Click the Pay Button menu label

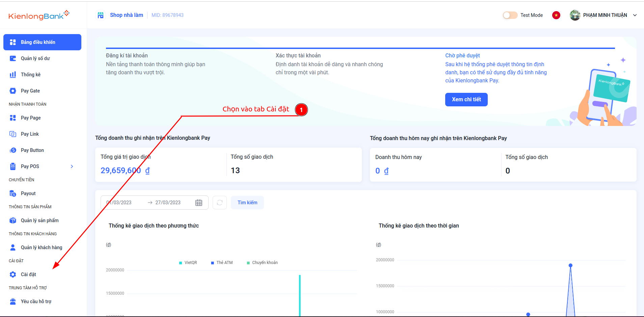point(32,150)
